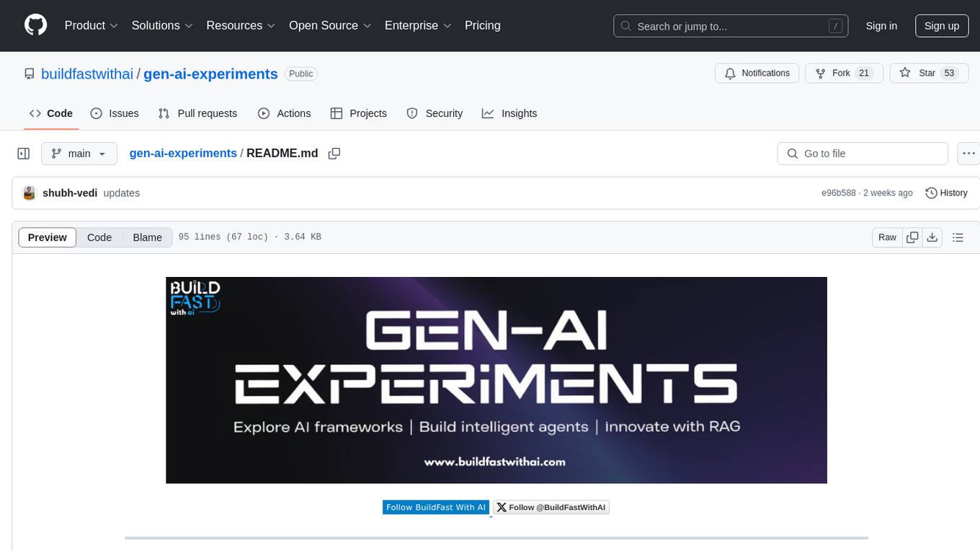This screenshot has width=980, height=551.
Task: Expand the Enterprise menu
Action: [418, 25]
